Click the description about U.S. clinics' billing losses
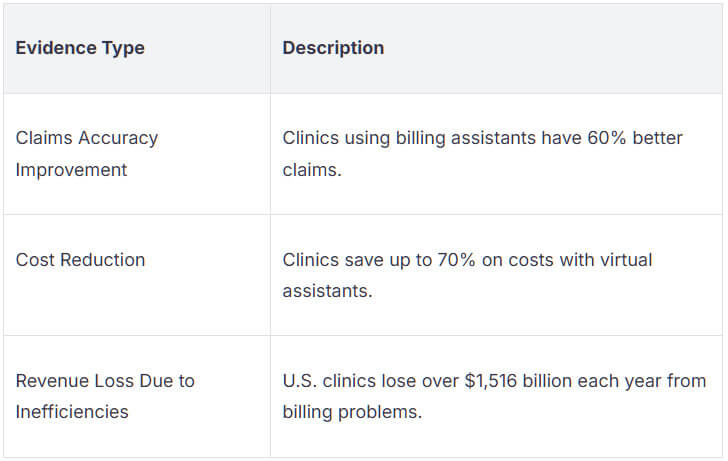Image resolution: width=728 pixels, height=461 pixels. coord(494,396)
